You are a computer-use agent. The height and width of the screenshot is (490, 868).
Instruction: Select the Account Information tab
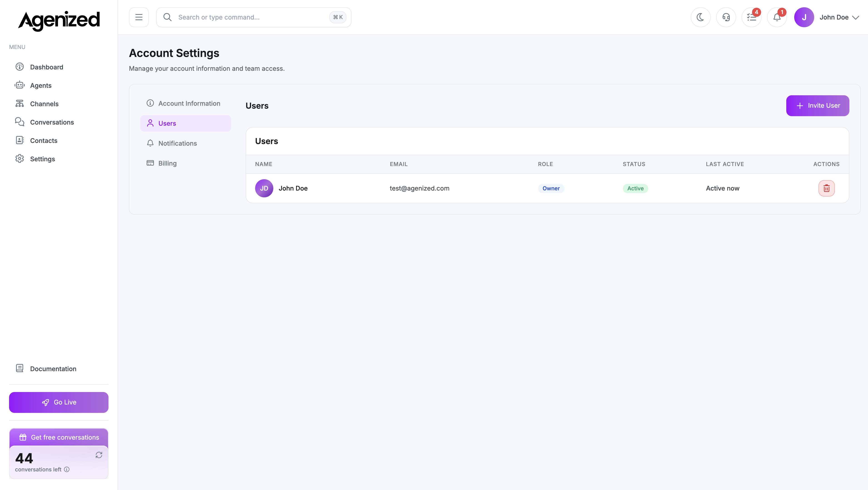click(186, 103)
